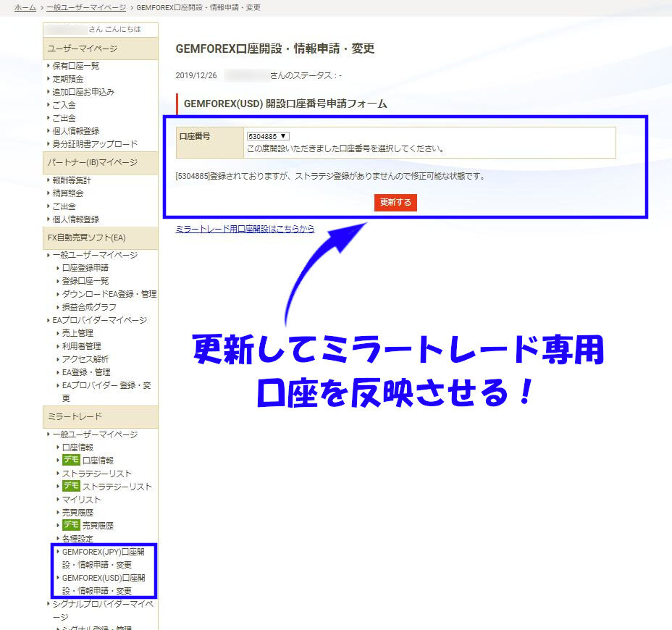Open 各種設定 in the sidebar

coord(77,539)
